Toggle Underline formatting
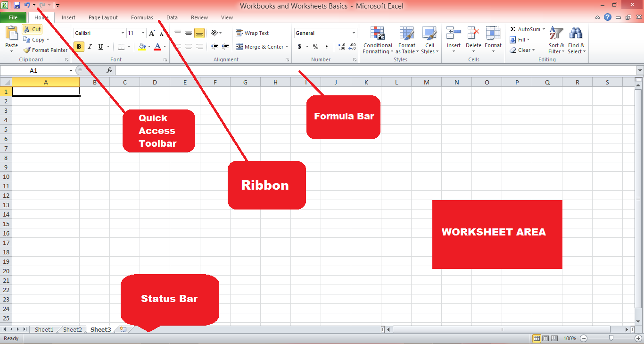Screen dimensions: 644x344 pyautogui.click(x=100, y=47)
